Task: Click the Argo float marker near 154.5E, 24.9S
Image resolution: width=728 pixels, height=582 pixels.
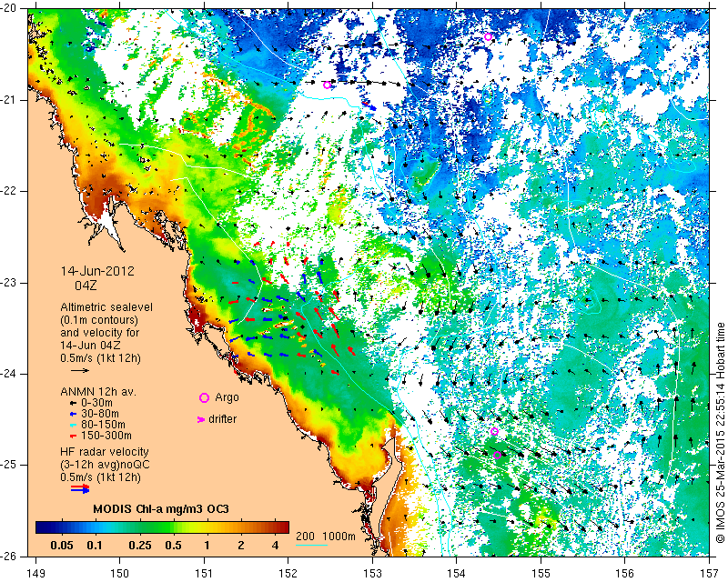Action: [x=497, y=455]
